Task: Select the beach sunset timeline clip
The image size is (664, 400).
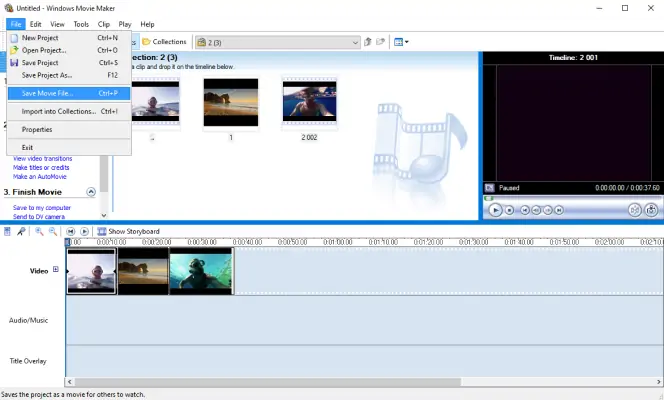Action: pos(143,271)
